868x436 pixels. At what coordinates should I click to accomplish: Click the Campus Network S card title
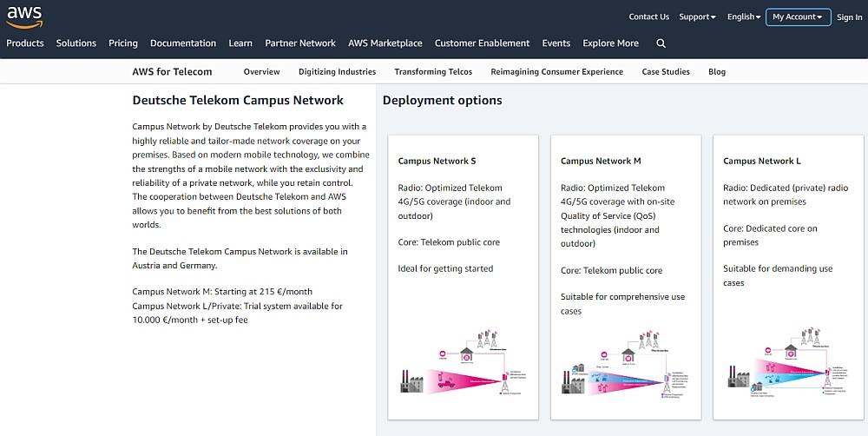(437, 162)
